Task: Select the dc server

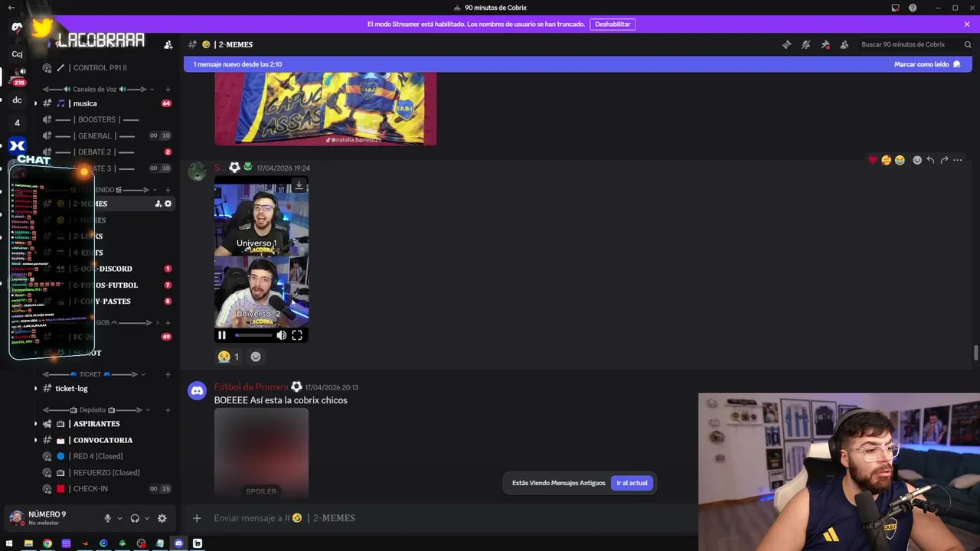Action: tap(17, 100)
